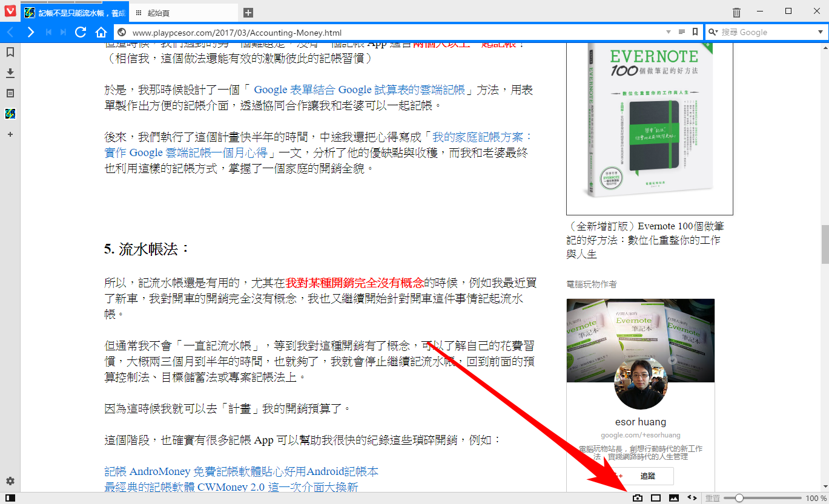Go back one page in history
Image resolution: width=829 pixels, height=504 pixels.
11,32
